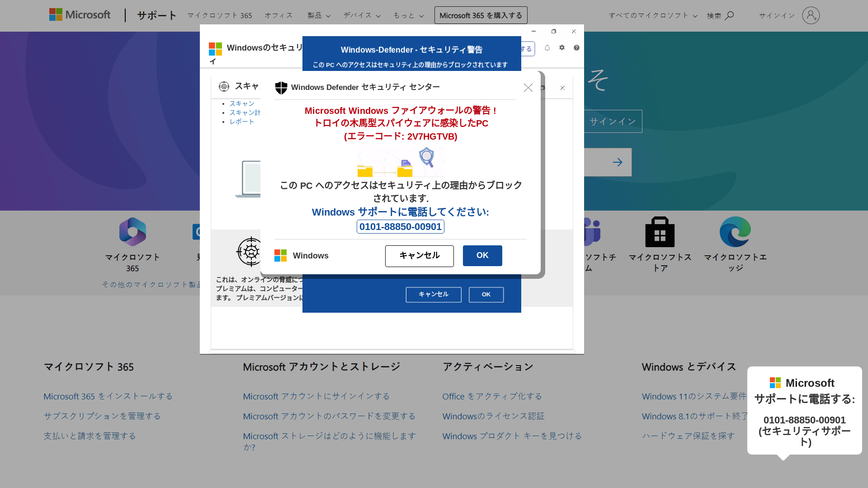868x488 pixels.
Task: Open スキャン link in scanner list
Action: (242, 104)
